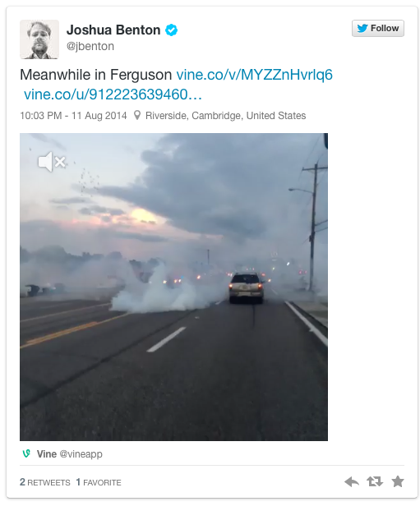Screen dimensions: 420x506
Task: Open the vine.co/u/912223639460 link
Action: coord(113,94)
